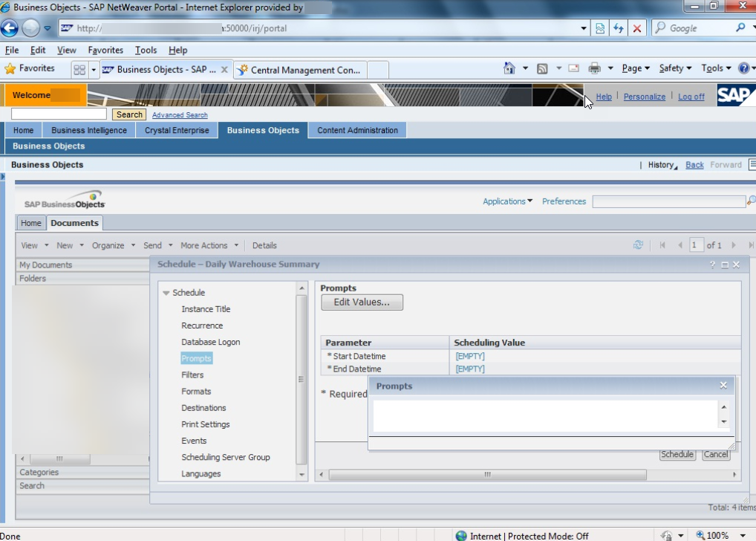
Task: Click the portal search input field
Action: click(x=59, y=114)
